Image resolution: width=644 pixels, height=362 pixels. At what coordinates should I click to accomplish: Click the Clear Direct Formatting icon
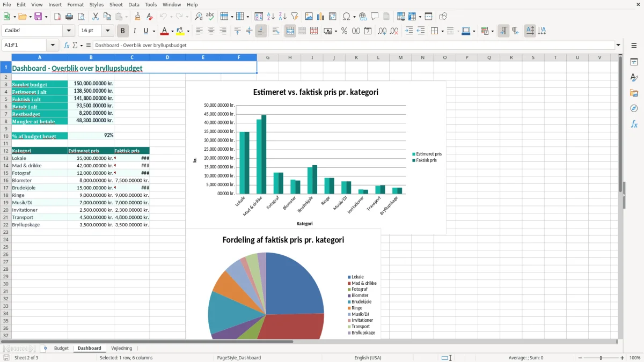149,17
